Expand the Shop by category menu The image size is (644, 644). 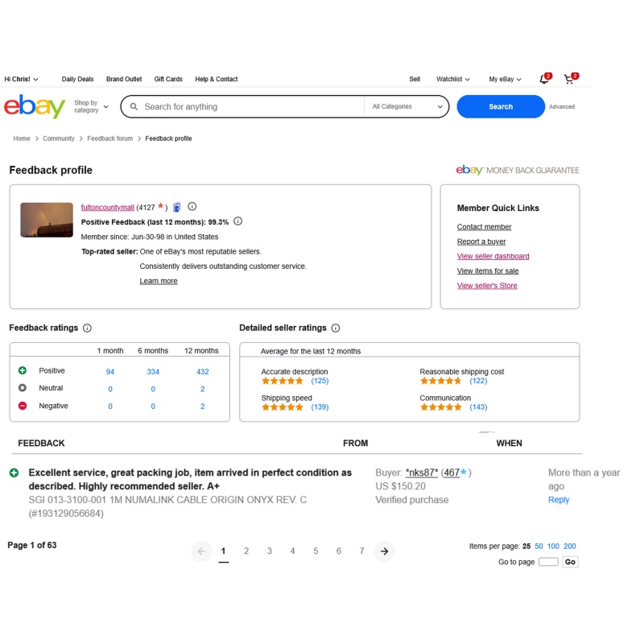pos(91,106)
